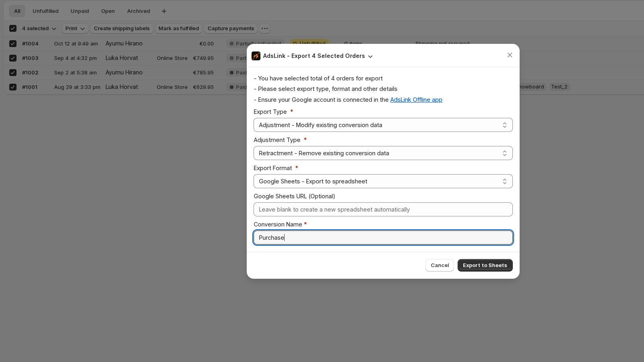
Task: Click the AdsLink app logo icon
Action: [256, 56]
